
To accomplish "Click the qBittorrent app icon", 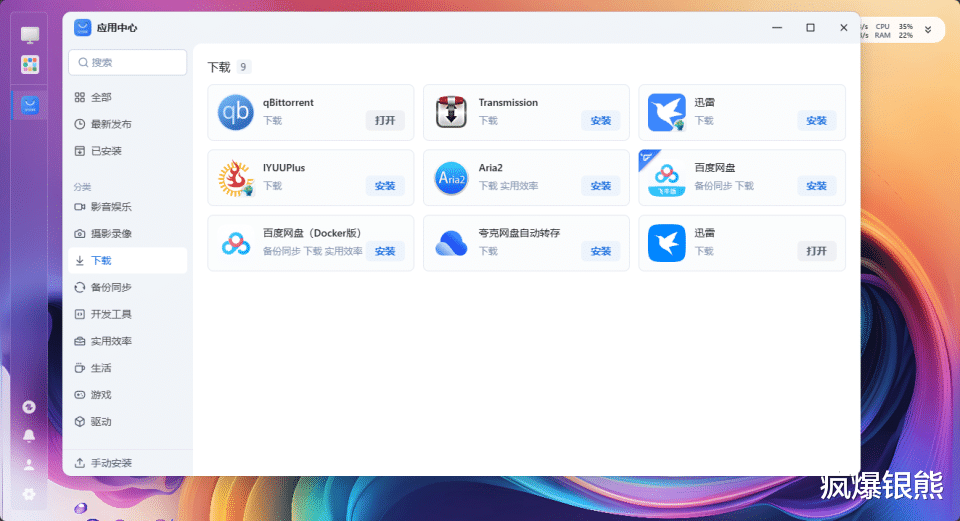I will pyautogui.click(x=236, y=112).
